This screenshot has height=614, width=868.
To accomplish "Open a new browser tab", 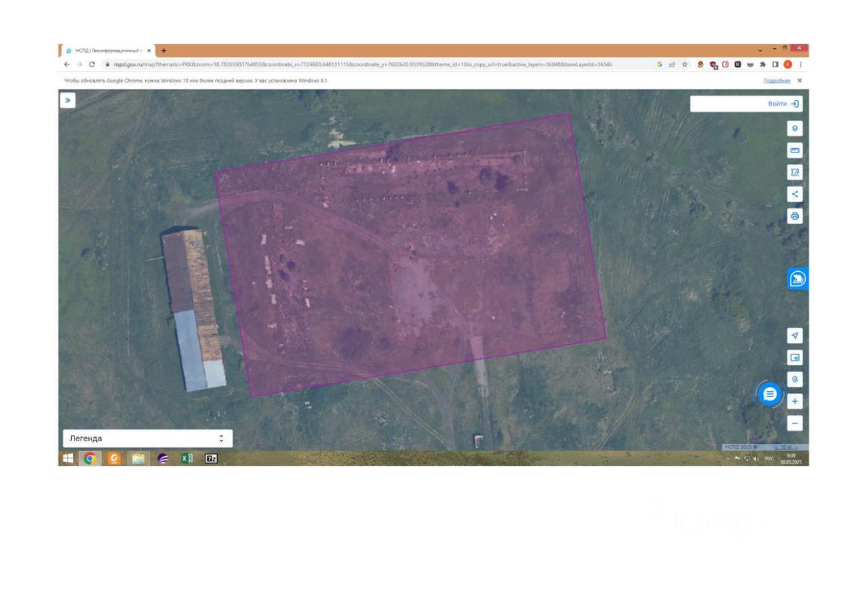I will point(163,51).
